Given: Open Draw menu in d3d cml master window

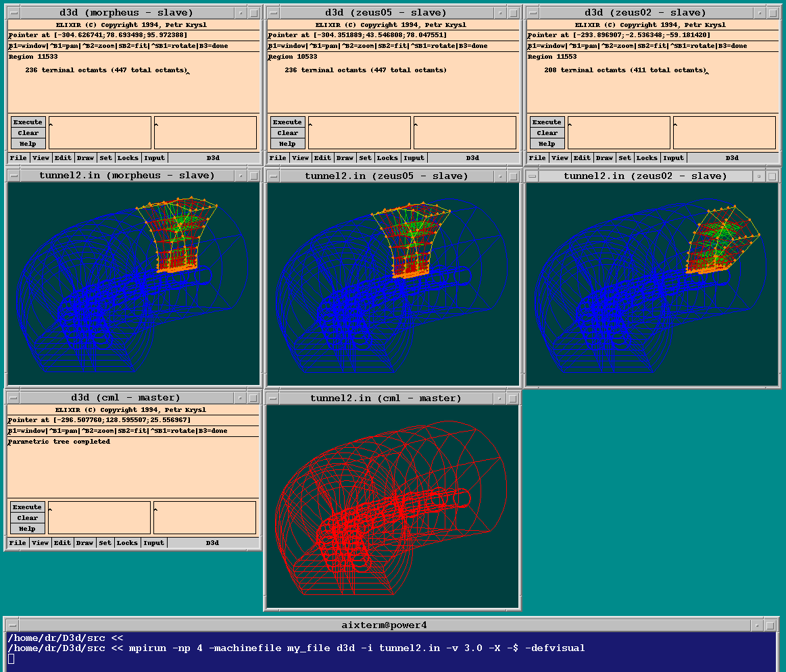Looking at the screenshot, I should pos(84,543).
